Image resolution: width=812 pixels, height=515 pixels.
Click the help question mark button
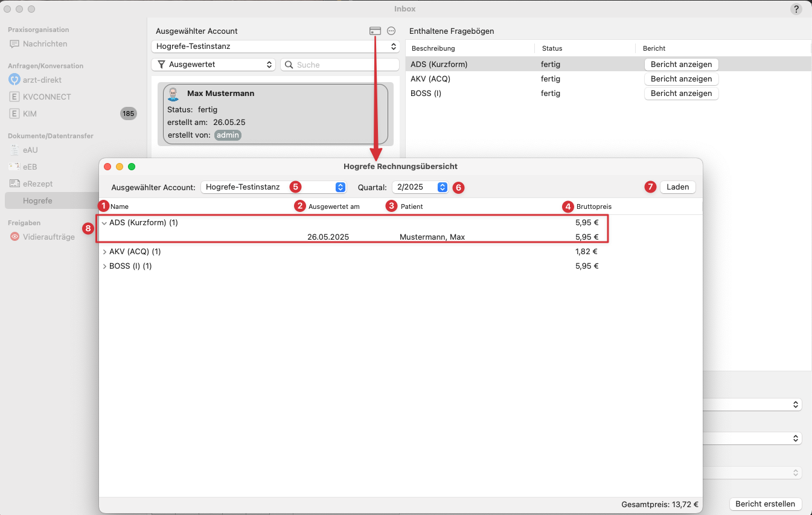click(x=796, y=9)
